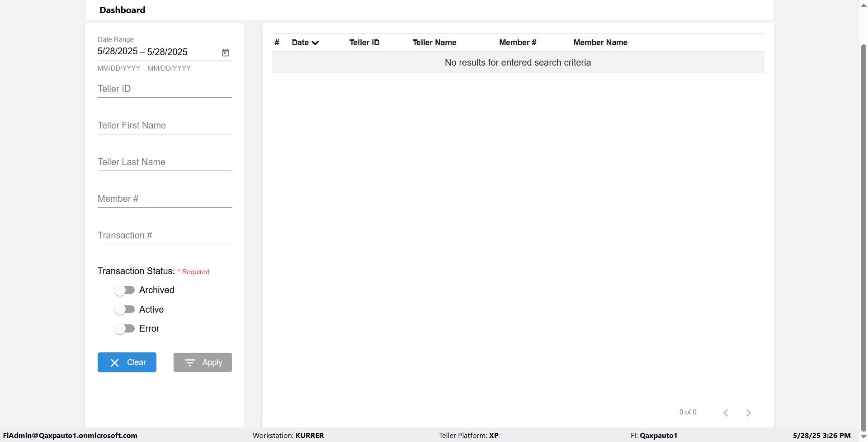Click the '0 of 0' pagination count
Image resolution: width=868 pixels, height=442 pixels.
(x=688, y=412)
